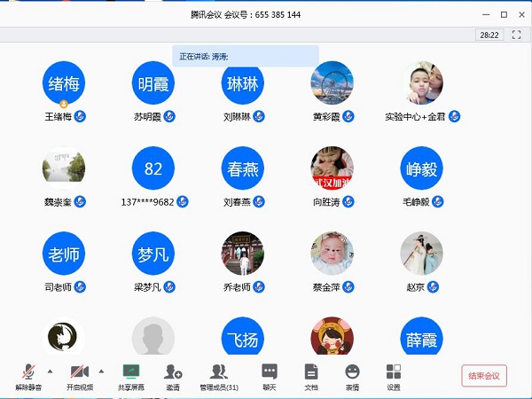This screenshot has height=399, width=532.
Task: Turn on camera with 开启视频
Action: [x=79, y=372]
